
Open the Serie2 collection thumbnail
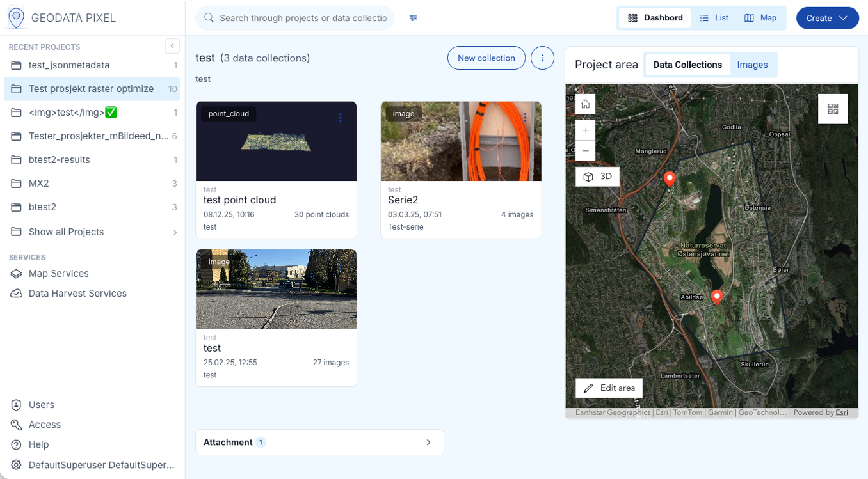pyautogui.click(x=461, y=141)
